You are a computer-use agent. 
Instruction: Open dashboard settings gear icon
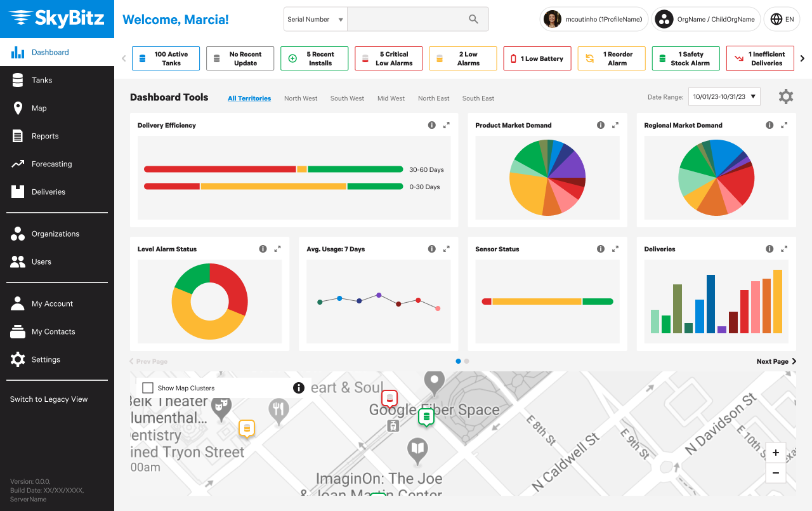(786, 97)
